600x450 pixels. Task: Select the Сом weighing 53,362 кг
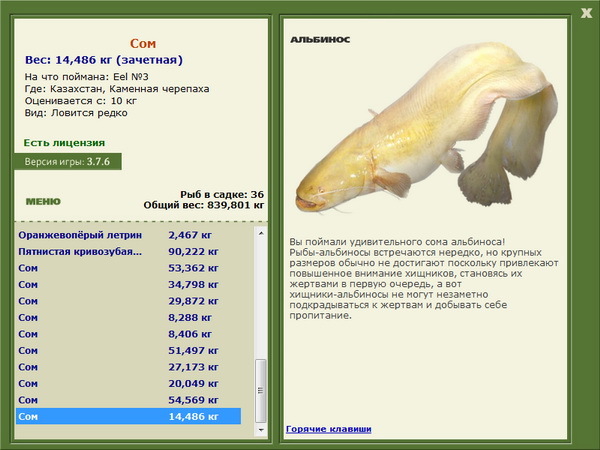click(129, 268)
